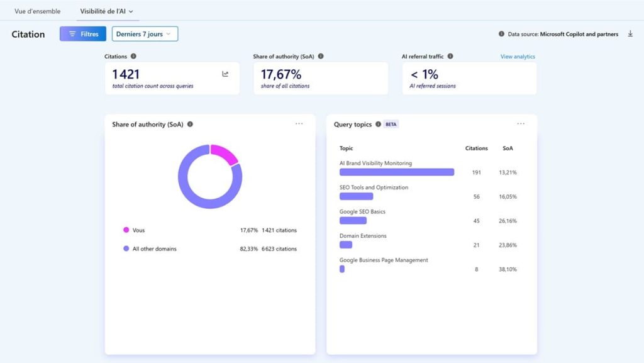Image resolution: width=644 pixels, height=363 pixels.
Task: Click the info icon in Share of authority chart title
Action: click(190, 124)
